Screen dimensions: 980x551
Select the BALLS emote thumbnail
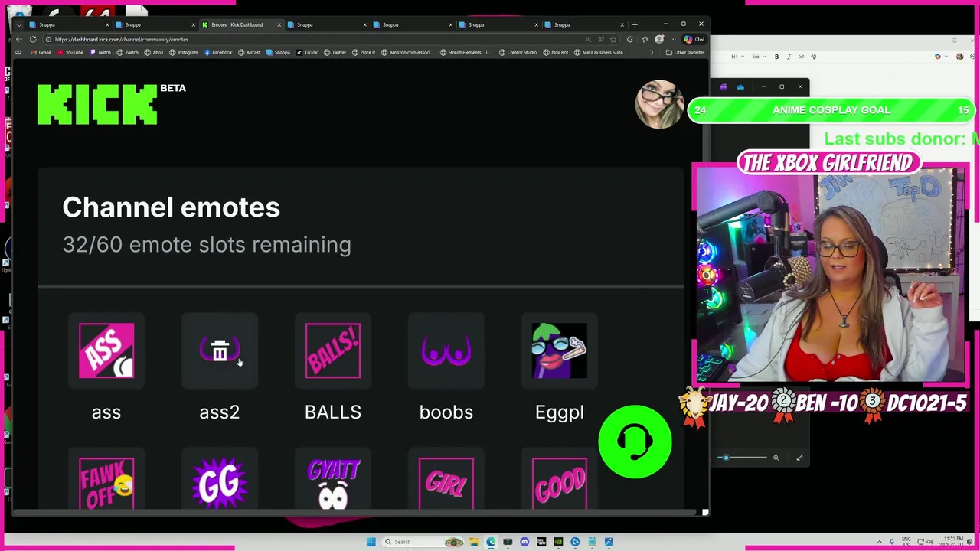point(333,350)
